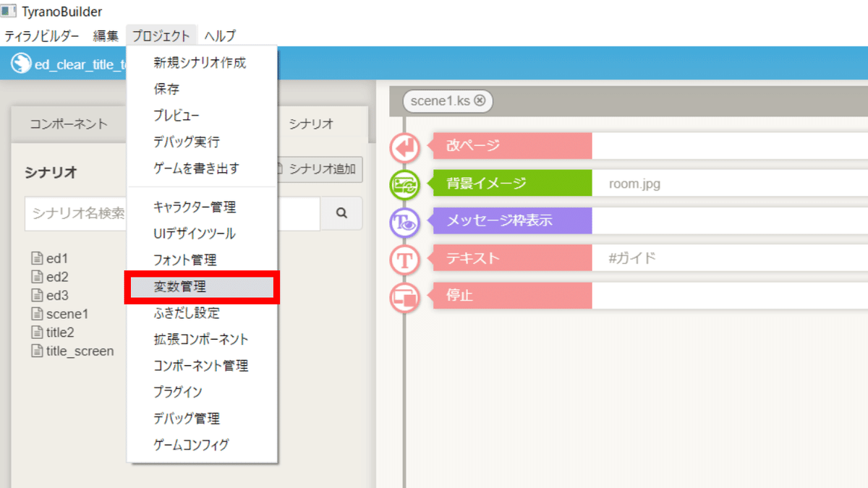Select the 停止 component label
The width and height of the screenshot is (868, 488).
click(510, 296)
